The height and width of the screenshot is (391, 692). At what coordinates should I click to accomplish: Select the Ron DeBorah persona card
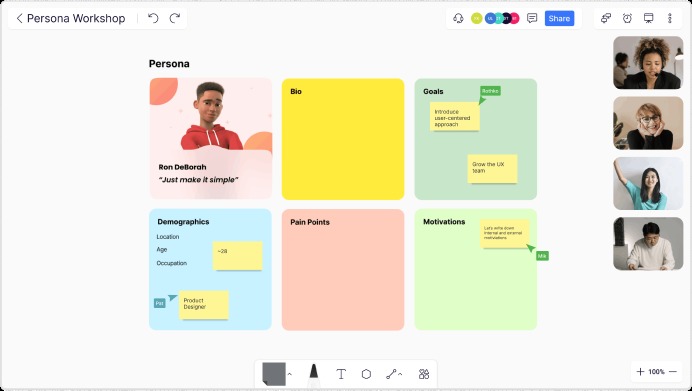[211, 139]
